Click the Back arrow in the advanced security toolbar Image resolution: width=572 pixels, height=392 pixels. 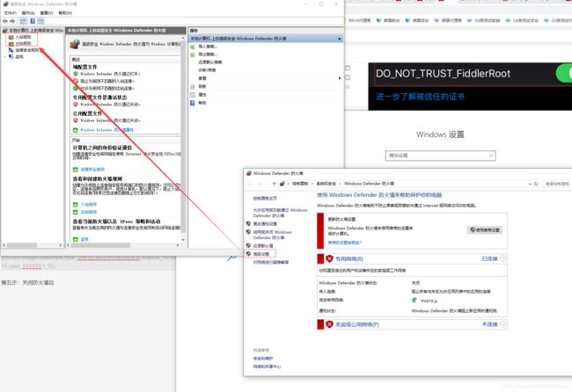tap(4, 21)
